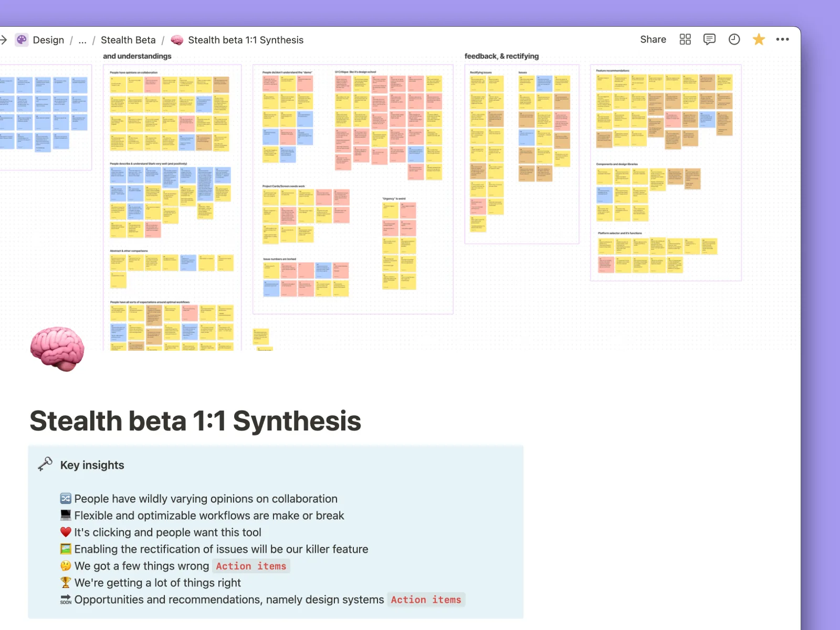Click the Share button

coord(653,39)
